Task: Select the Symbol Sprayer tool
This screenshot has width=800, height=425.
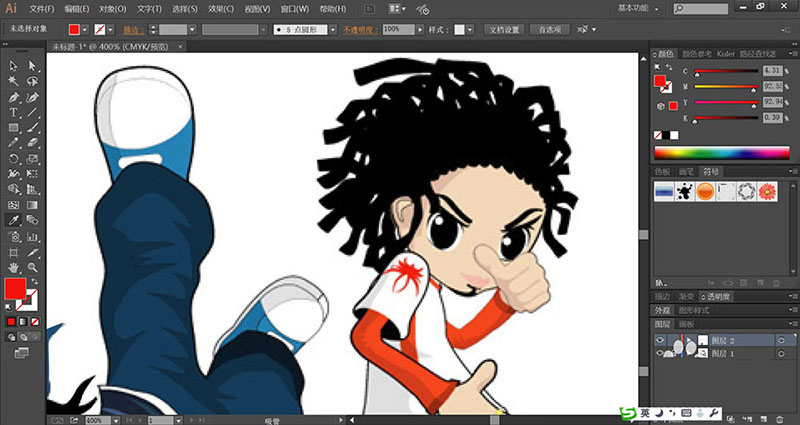Action: [14, 237]
